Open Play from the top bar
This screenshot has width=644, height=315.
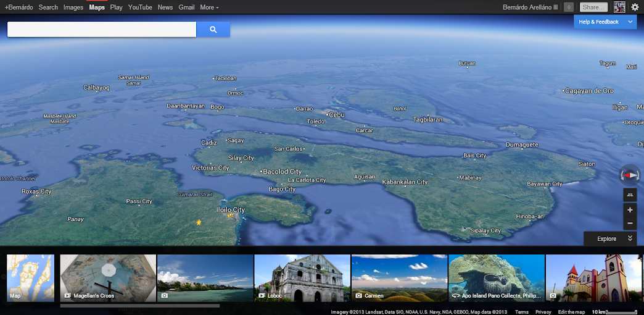point(116,7)
